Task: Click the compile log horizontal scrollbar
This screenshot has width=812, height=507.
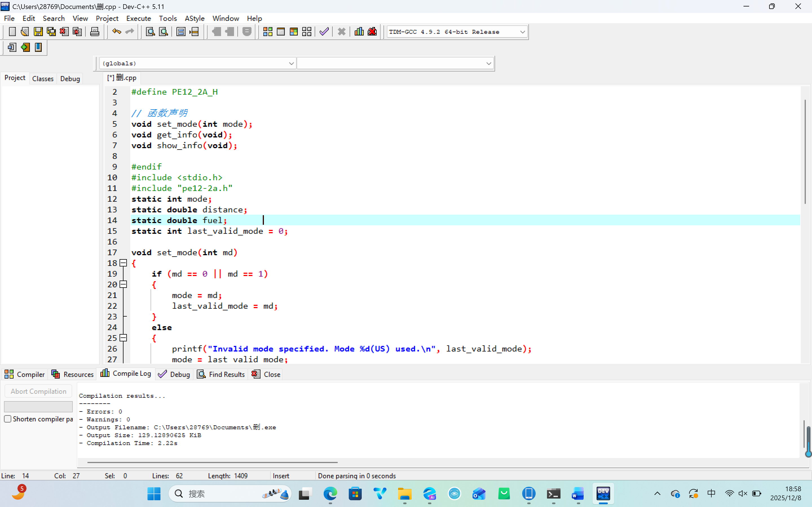Action: click(212, 462)
